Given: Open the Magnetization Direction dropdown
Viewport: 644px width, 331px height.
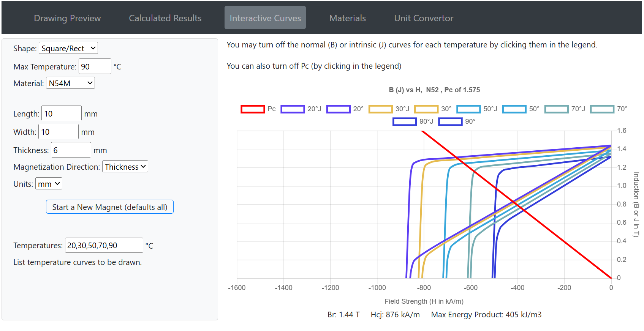Looking at the screenshot, I should pyautogui.click(x=125, y=167).
